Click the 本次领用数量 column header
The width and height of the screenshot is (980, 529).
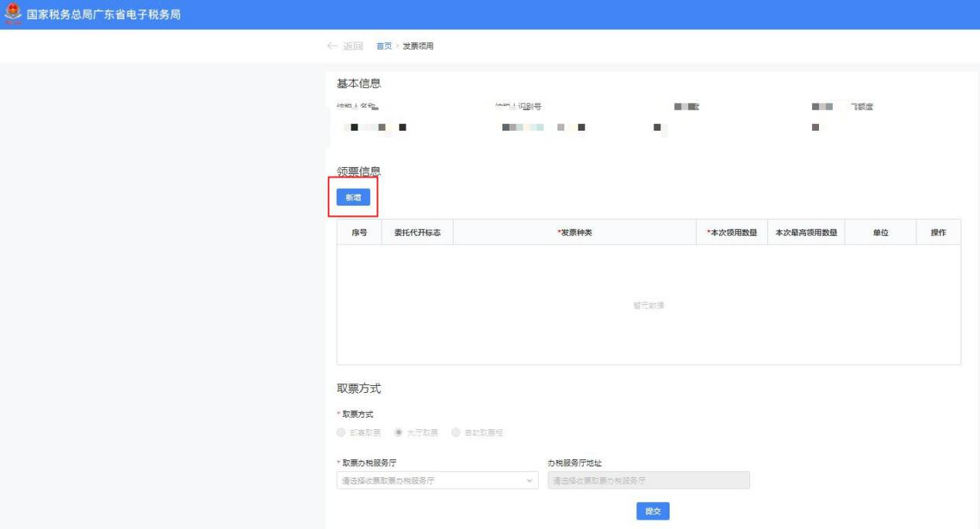(731, 233)
